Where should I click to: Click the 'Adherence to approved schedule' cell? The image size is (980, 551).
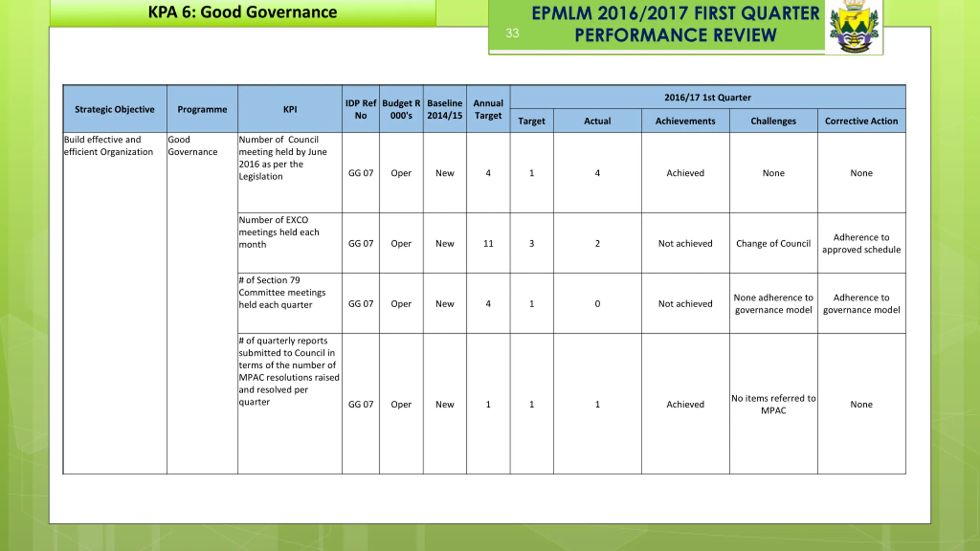[x=861, y=243]
